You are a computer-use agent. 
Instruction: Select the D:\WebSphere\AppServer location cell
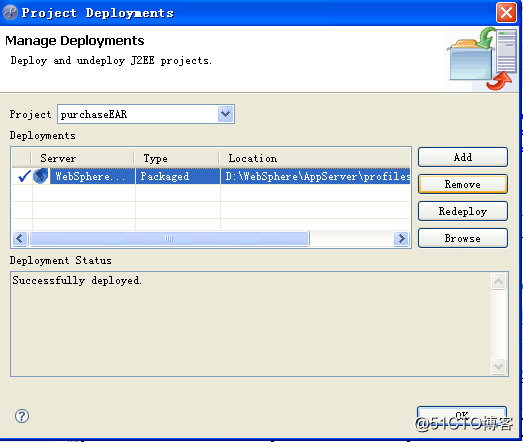coord(316,176)
